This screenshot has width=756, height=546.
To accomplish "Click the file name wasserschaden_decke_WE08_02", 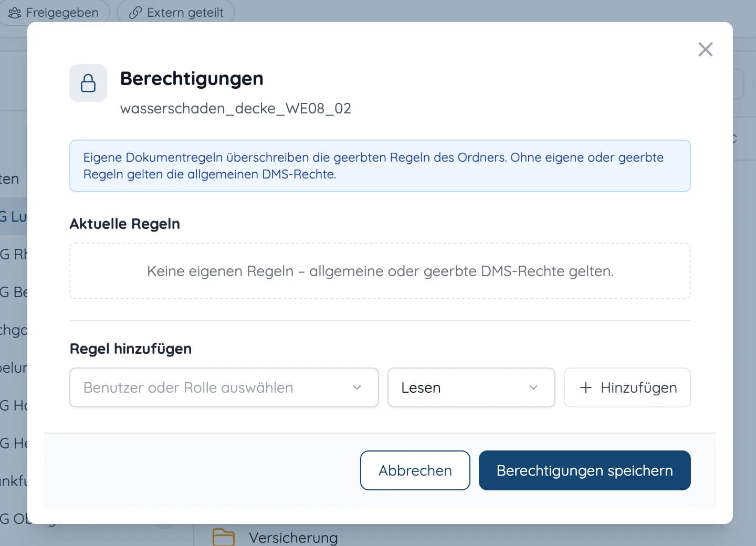I will pyautogui.click(x=236, y=108).
